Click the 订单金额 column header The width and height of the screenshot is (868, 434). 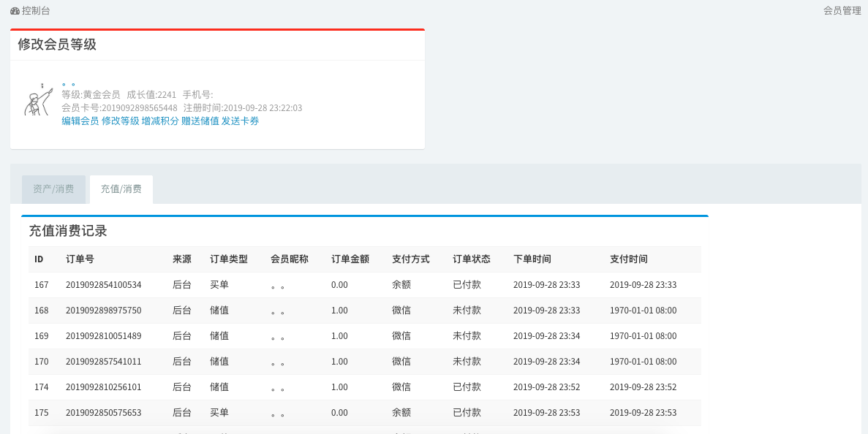point(350,259)
